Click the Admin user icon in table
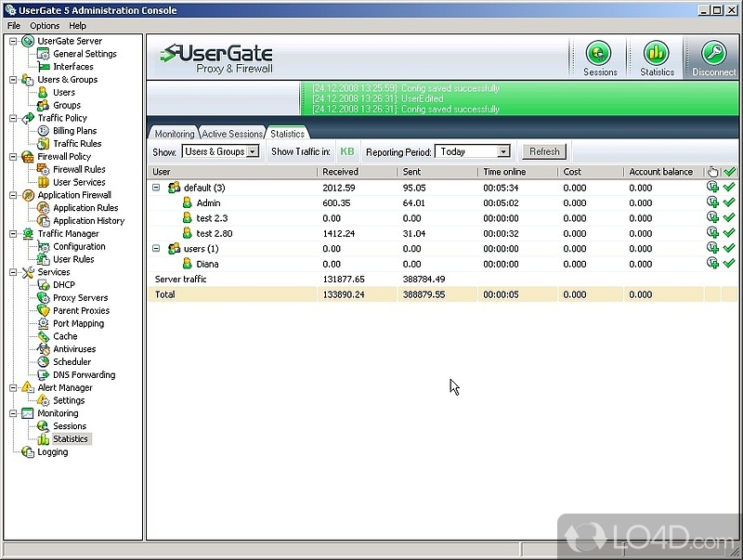The height and width of the screenshot is (560, 743). tap(187, 202)
